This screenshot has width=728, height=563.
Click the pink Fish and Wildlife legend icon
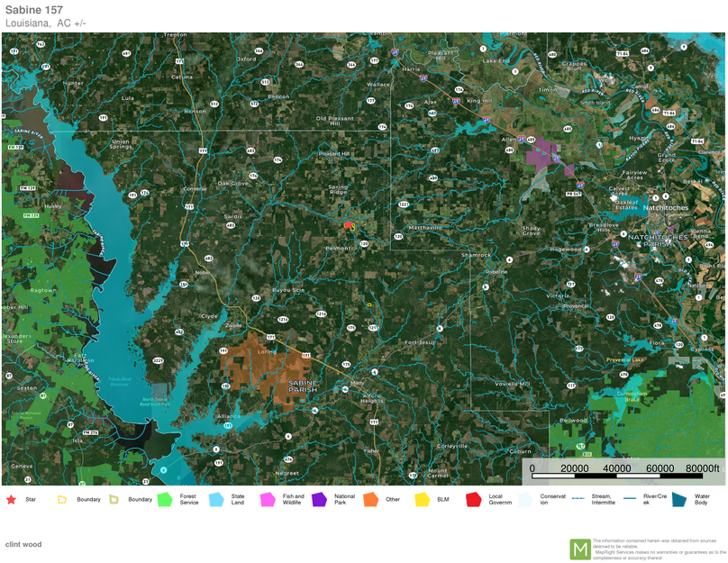click(x=268, y=499)
